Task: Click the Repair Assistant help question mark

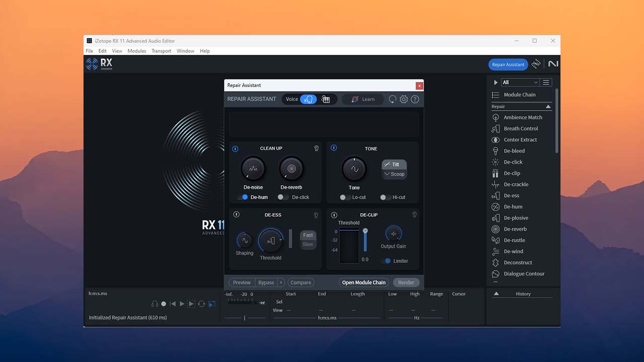Action: tap(415, 99)
